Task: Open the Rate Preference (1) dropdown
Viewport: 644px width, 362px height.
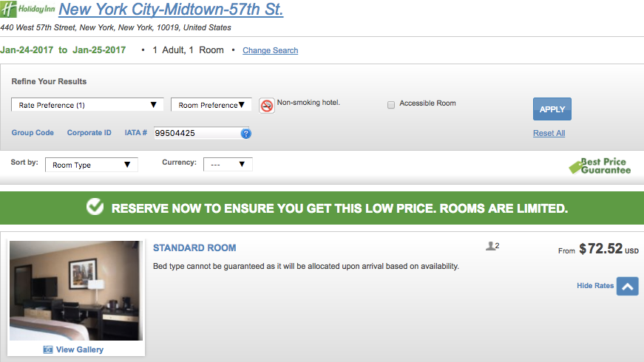Action: point(87,105)
